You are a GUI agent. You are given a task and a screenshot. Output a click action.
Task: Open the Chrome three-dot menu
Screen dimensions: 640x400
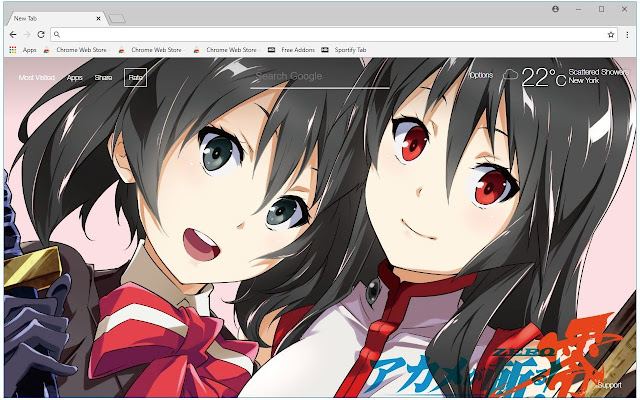pyautogui.click(x=627, y=35)
